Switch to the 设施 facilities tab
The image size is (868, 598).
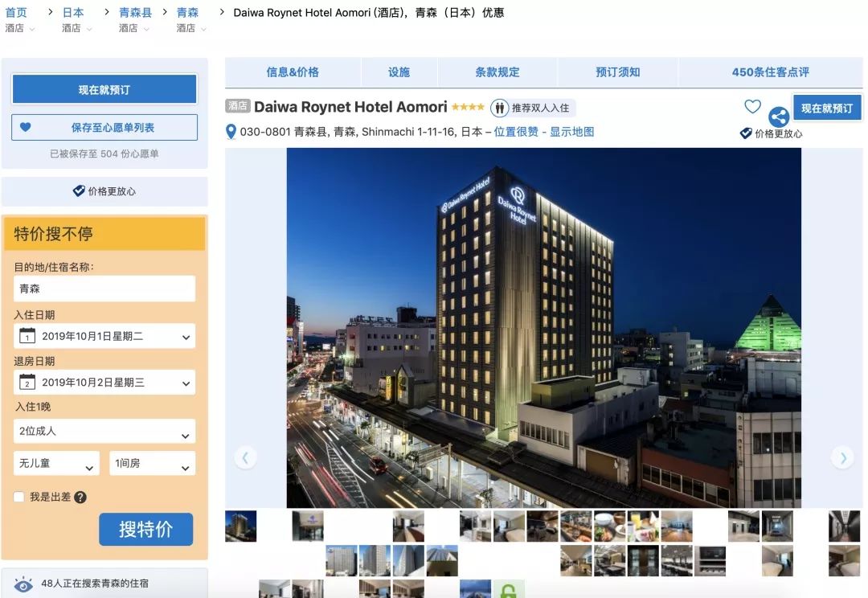pos(399,72)
